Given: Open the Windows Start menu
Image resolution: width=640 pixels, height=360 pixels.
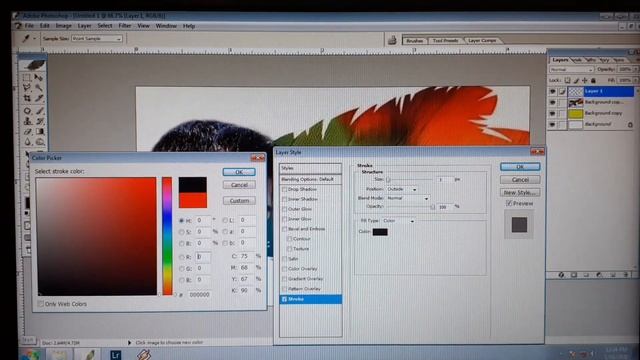Looking at the screenshot, I should pyautogui.click(x=31, y=355).
